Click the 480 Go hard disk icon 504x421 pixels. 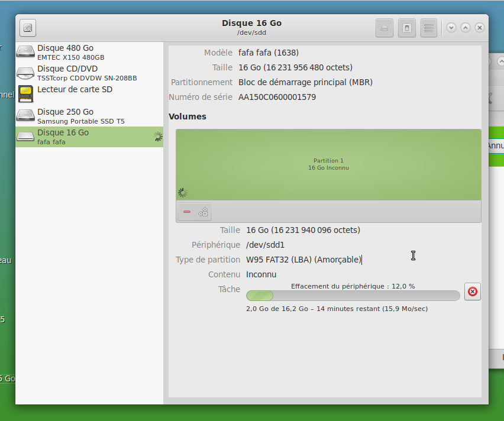[x=25, y=52]
